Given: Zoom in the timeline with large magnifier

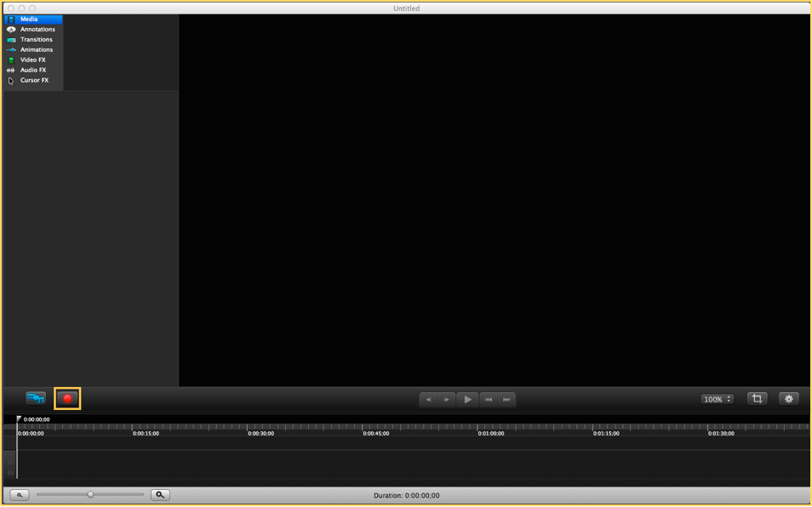Looking at the screenshot, I should coord(161,495).
